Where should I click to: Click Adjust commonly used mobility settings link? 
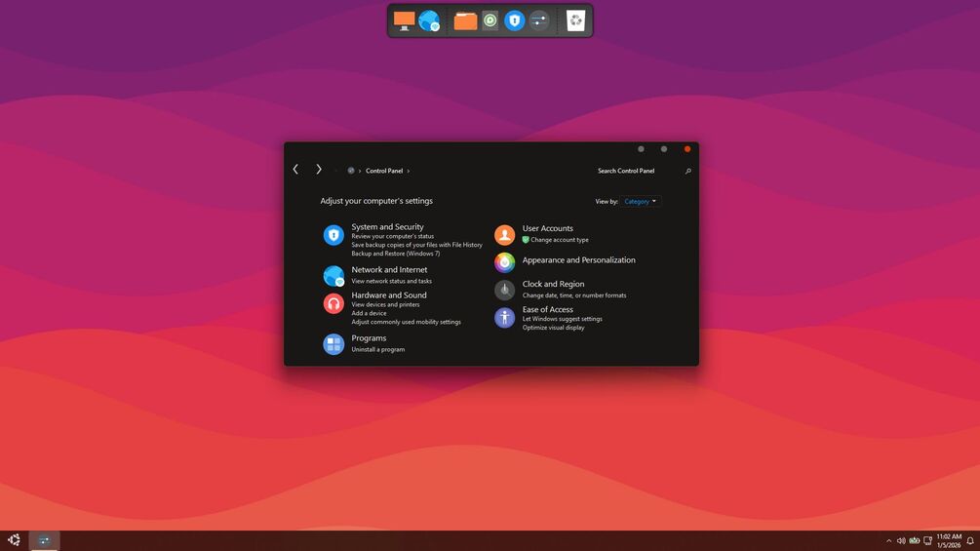point(407,322)
